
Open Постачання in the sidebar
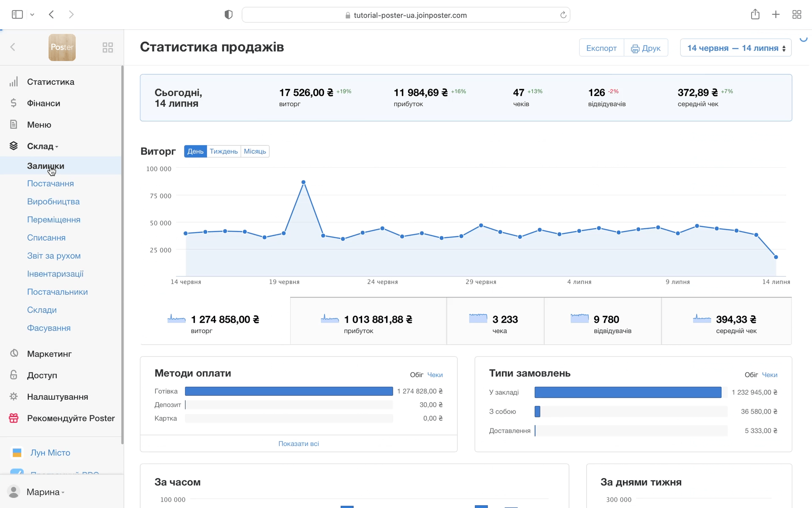50,184
